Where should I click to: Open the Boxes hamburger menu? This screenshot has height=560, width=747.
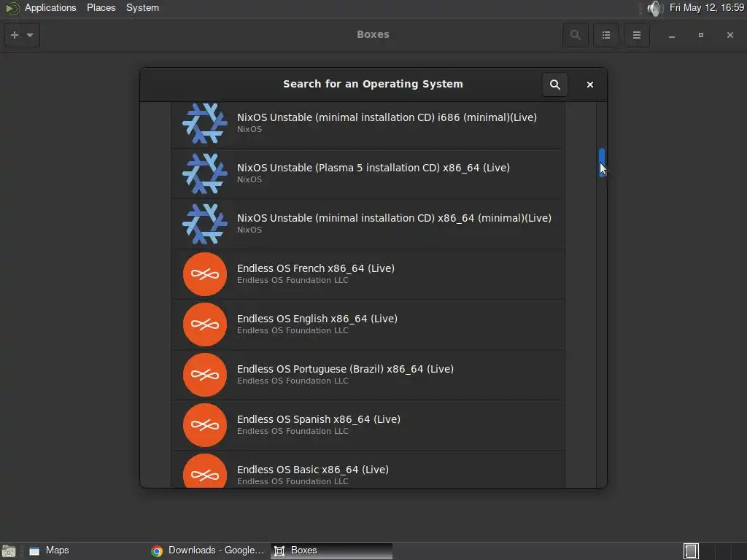click(x=636, y=35)
